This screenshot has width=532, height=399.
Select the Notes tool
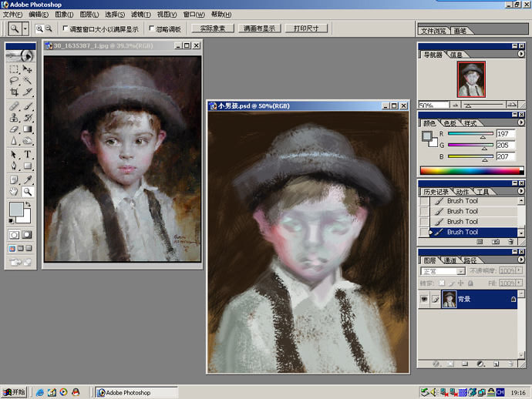click(x=14, y=180)
